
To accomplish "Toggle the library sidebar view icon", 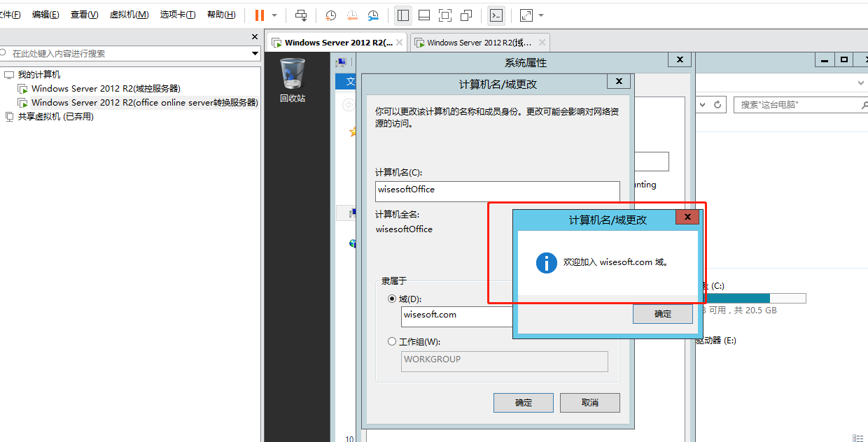I will pyautogui.click(x=402, y=15).
